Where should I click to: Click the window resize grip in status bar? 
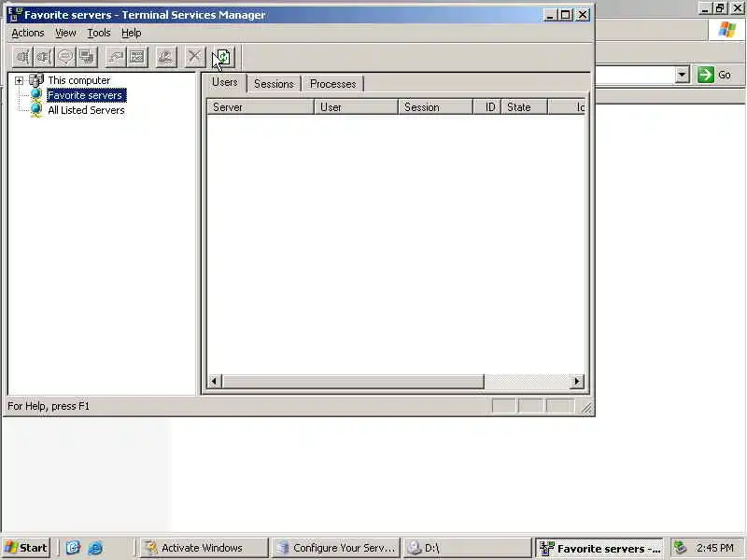[586, 407]
